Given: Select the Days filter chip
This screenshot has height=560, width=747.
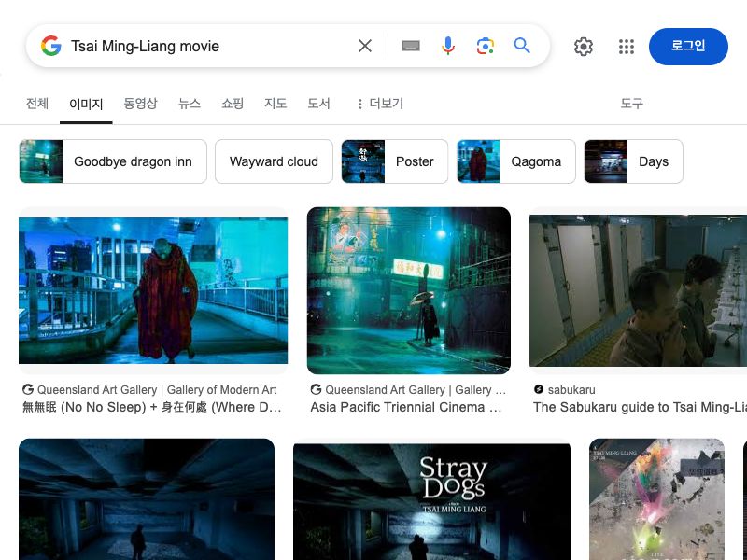Looking at the screenshot, I should [x=634, y=161].
